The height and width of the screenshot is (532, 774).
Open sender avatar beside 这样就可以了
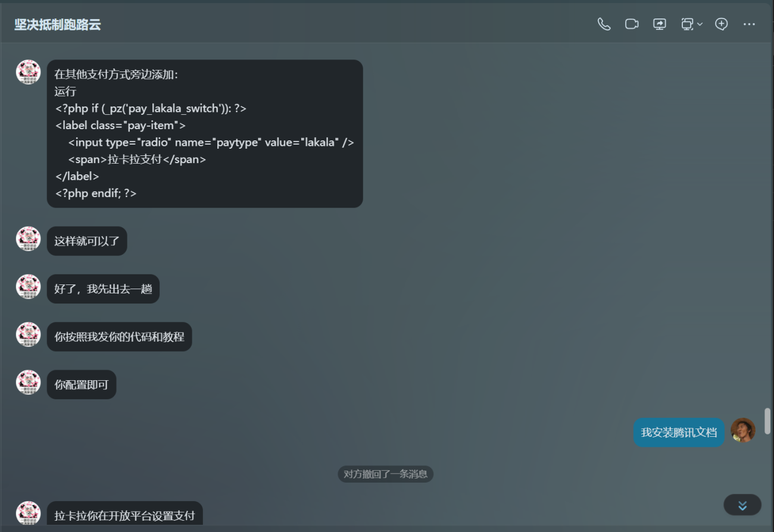pyautogui.click(x=28, y=239)
